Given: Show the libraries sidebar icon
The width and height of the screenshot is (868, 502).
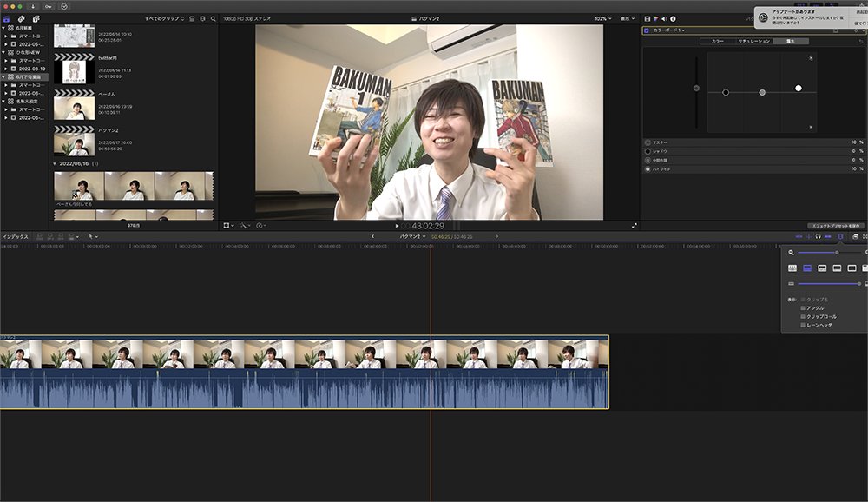Looking at the screenshot, I should point(7,19).
